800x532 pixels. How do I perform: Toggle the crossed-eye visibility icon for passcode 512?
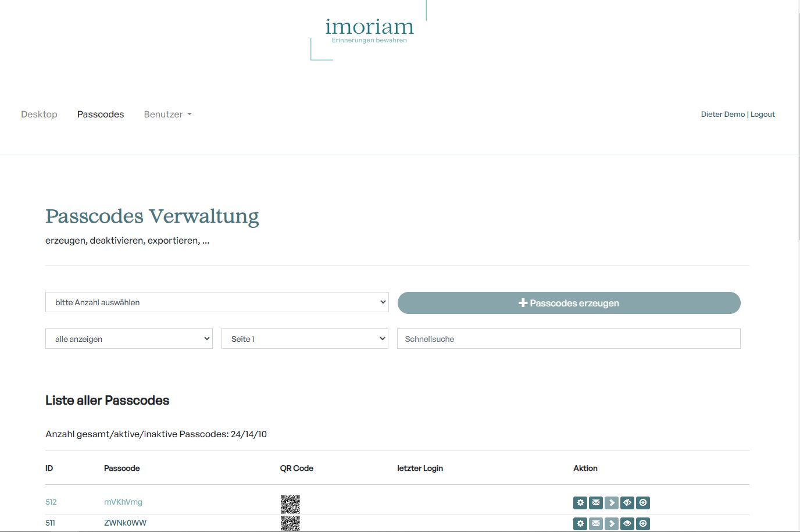[627, 502]
